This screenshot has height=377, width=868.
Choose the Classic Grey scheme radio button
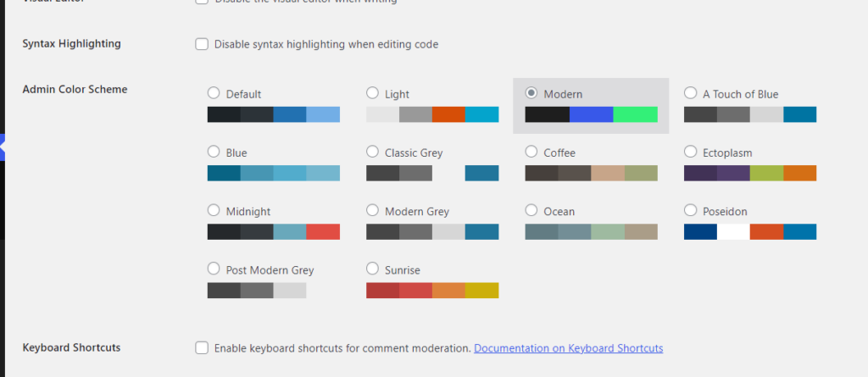pyautogui.click(x=373, y=151)
